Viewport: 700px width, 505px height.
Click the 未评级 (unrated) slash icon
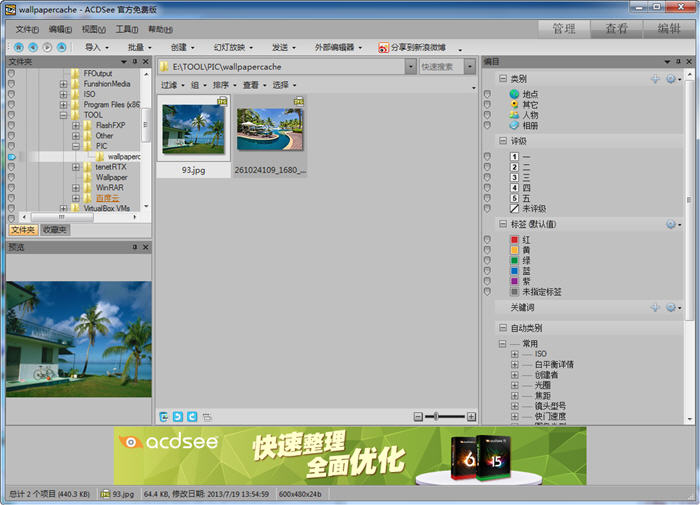tap(514, 207)
